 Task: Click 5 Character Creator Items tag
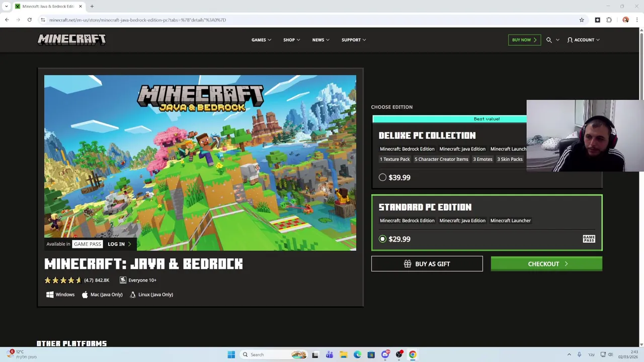tap(441, 159)
